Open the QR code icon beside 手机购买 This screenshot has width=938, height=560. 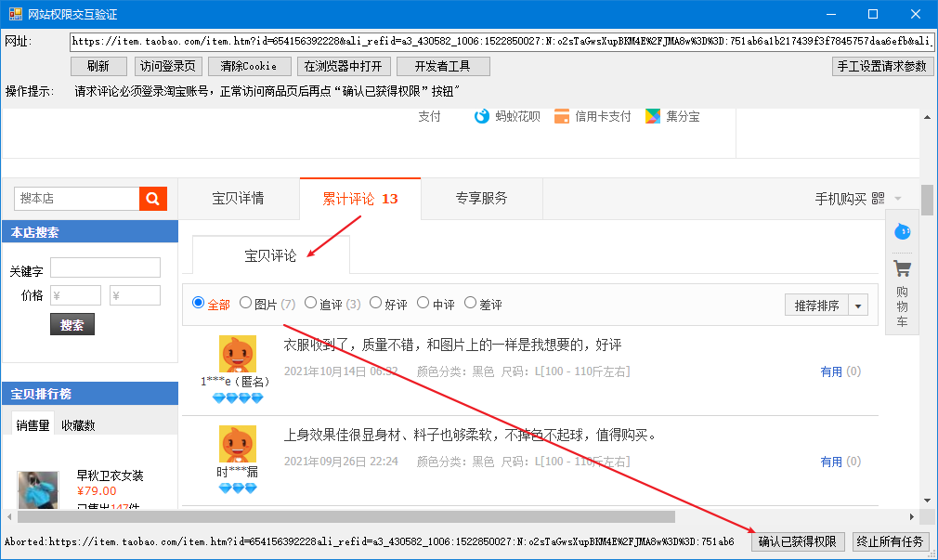878,199
